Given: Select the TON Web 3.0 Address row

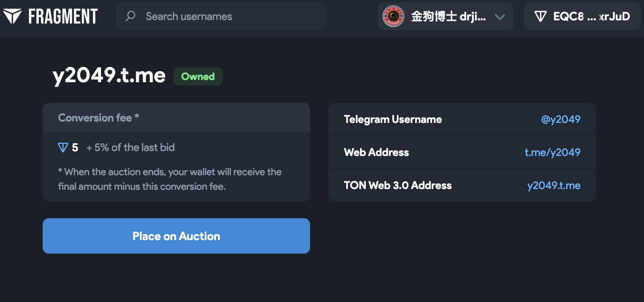Looking at the screenshot, I should (461, 185).
